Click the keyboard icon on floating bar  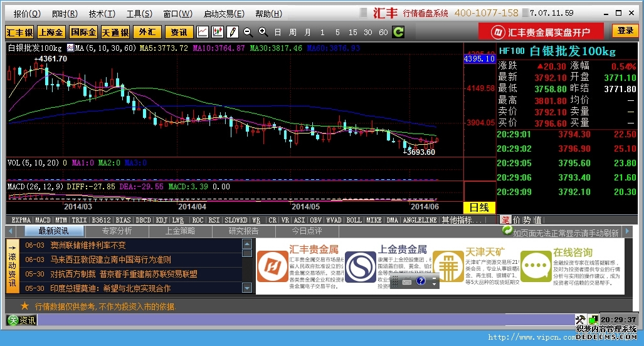point(406,282)
